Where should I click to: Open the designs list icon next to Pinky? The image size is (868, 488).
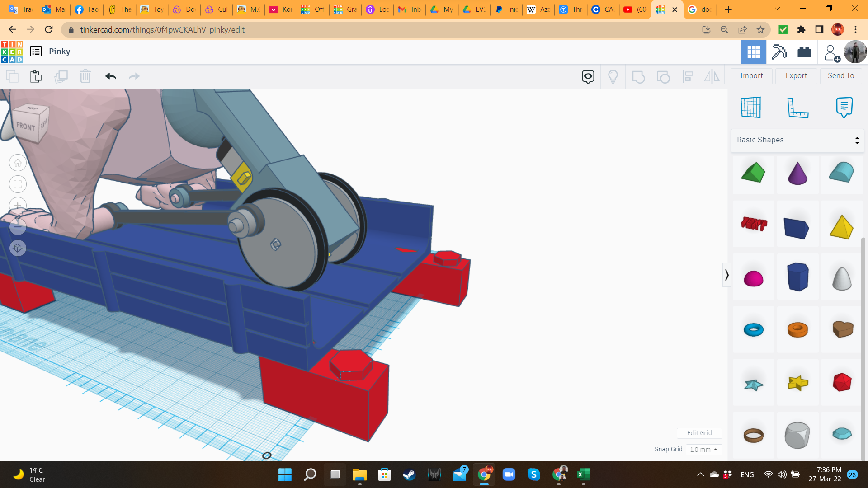pyautogui.click(x=36, y=52)
